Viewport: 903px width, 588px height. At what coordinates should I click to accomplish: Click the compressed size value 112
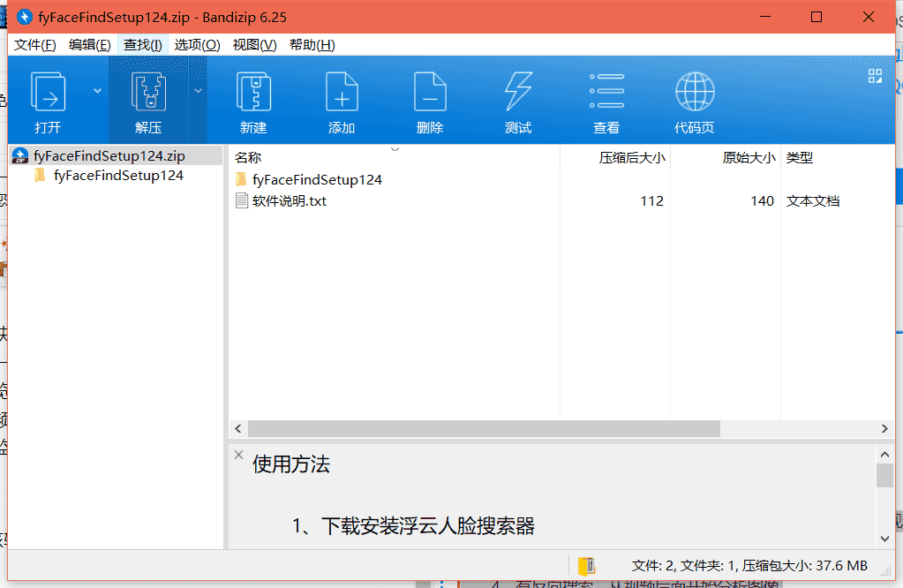(x=652, y=201)
